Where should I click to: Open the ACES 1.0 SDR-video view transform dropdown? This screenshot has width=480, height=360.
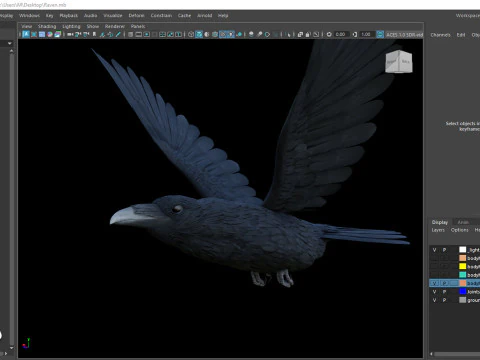tap(404, 34)
